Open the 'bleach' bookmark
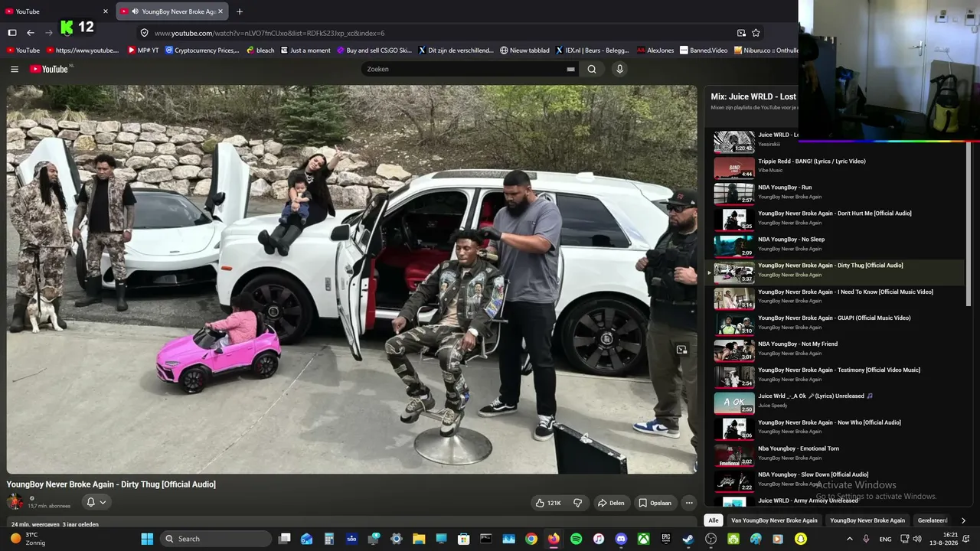The width and height of the screenshot is (980, 551). click(260, 51)
